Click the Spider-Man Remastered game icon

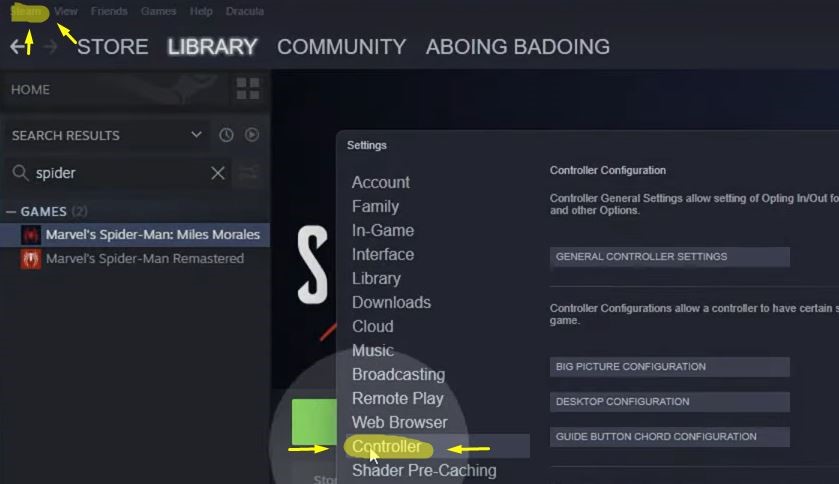click(30, 259)
